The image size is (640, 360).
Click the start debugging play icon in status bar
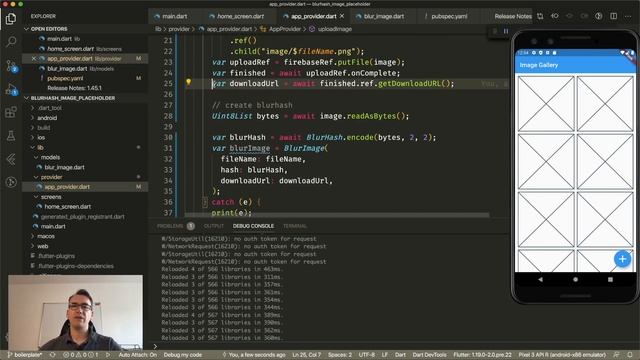click(108, 355)
